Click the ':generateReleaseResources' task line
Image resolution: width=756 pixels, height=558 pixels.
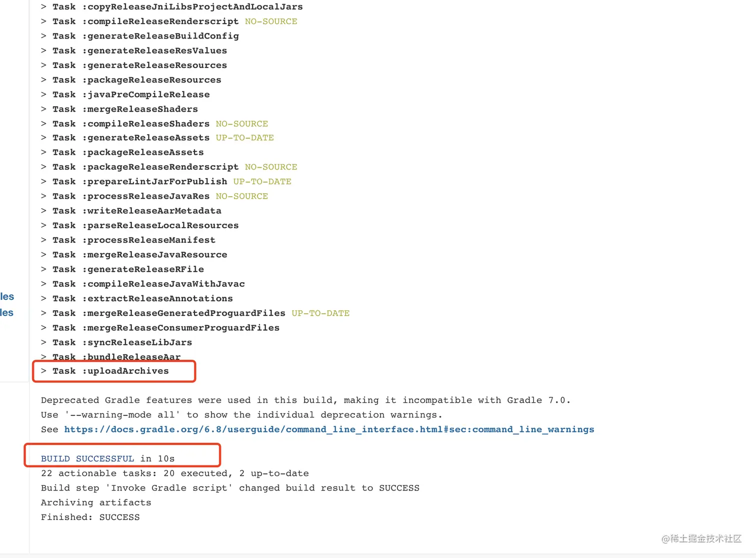click(x=134, y=65)
